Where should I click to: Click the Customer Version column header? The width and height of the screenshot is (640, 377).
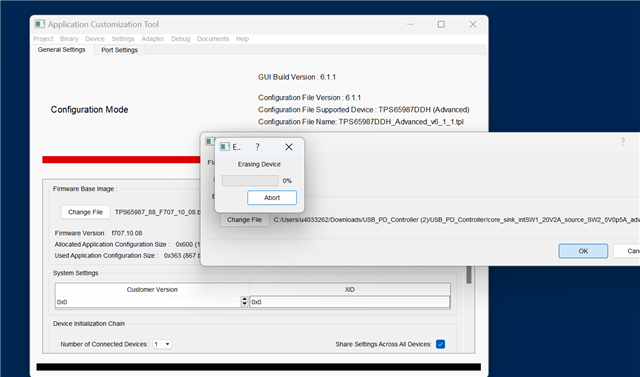[x=152, y=289]
